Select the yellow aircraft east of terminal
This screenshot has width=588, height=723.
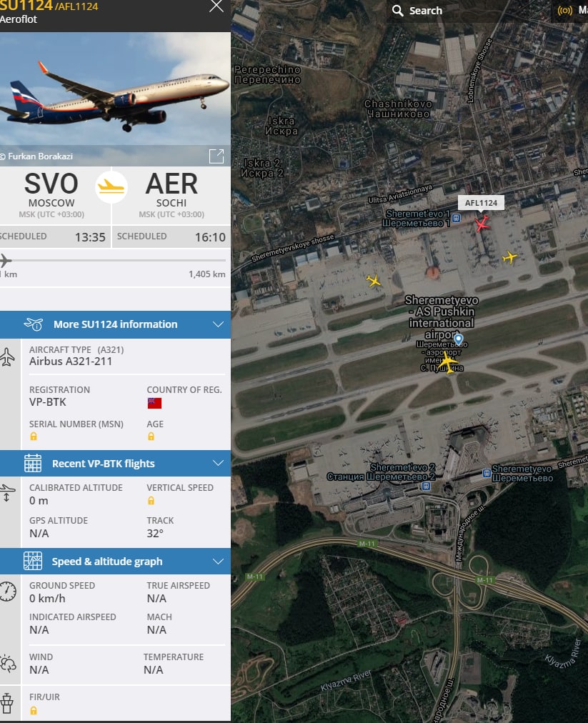(x=509, y=257)
